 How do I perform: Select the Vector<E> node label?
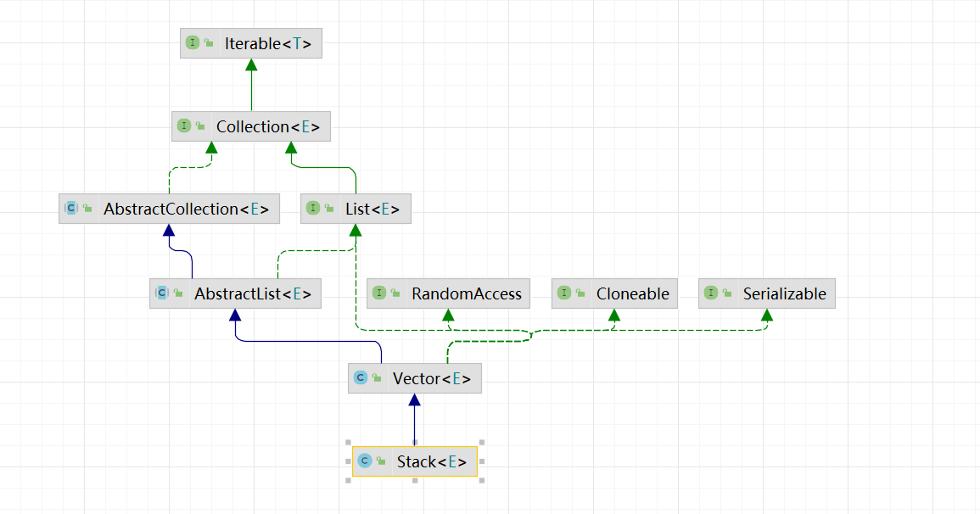432,378
